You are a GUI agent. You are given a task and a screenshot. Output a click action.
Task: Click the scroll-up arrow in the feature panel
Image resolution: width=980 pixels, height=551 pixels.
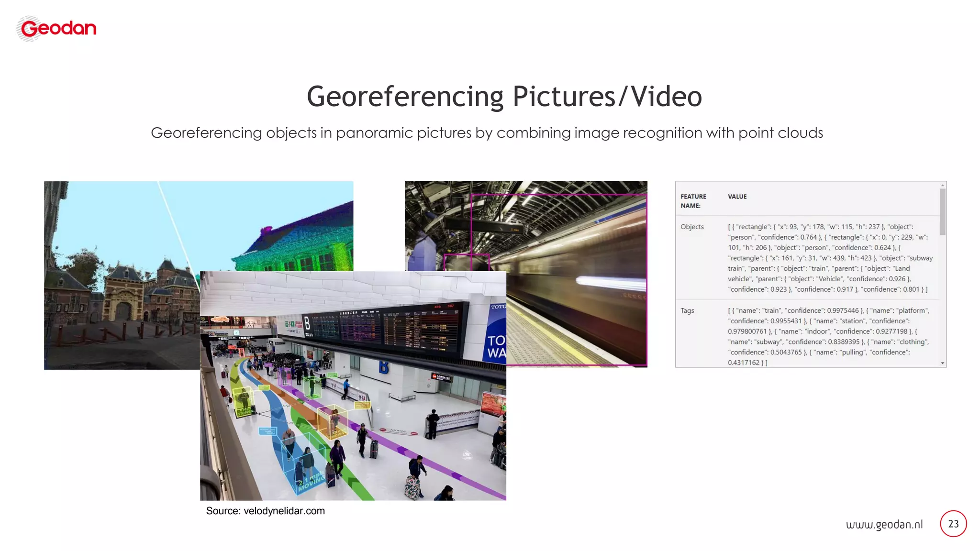point(942,185)
